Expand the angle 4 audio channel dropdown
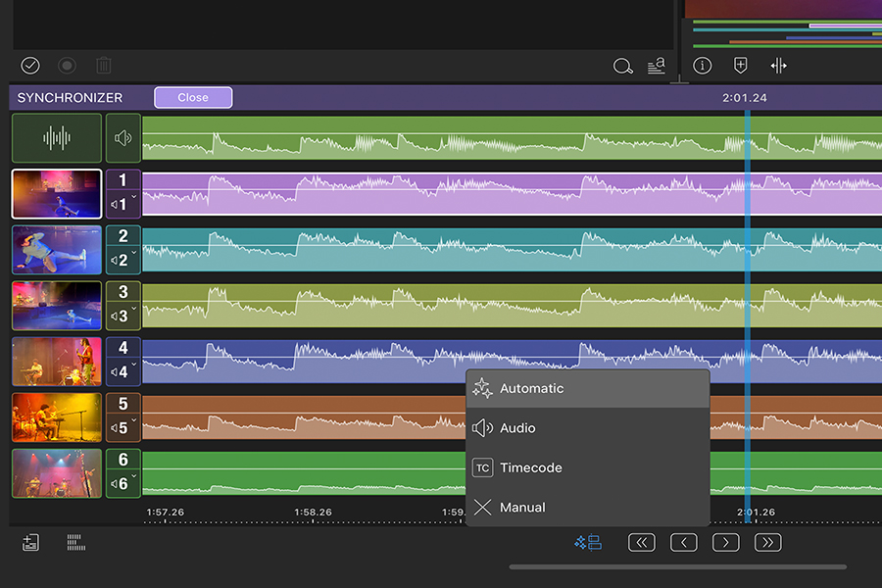The image size is (882, 588). pyautogui.click(x=123, y=371)
